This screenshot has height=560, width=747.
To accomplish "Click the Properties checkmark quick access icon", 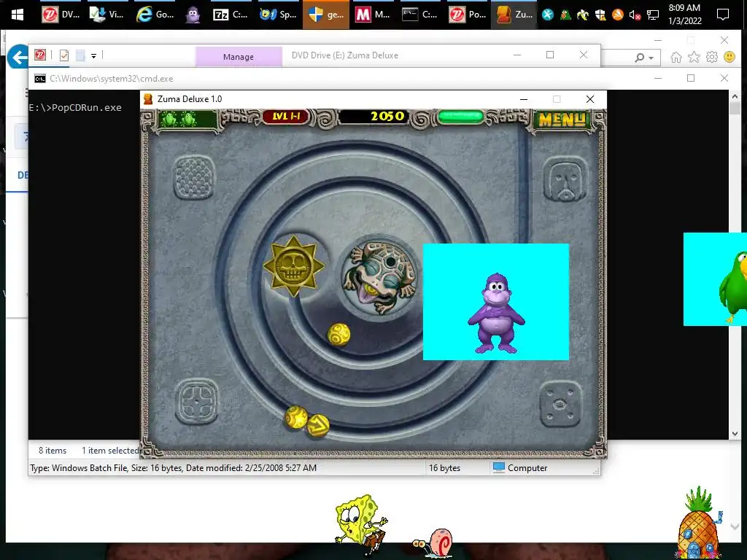I will [x=64, y=55].
